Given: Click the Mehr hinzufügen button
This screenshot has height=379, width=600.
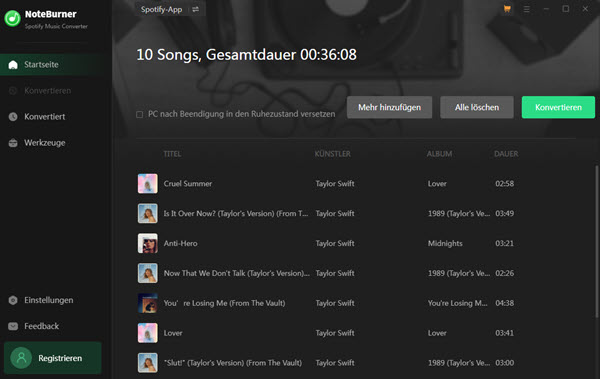Looking at the screenshot, I should (390, 107).
